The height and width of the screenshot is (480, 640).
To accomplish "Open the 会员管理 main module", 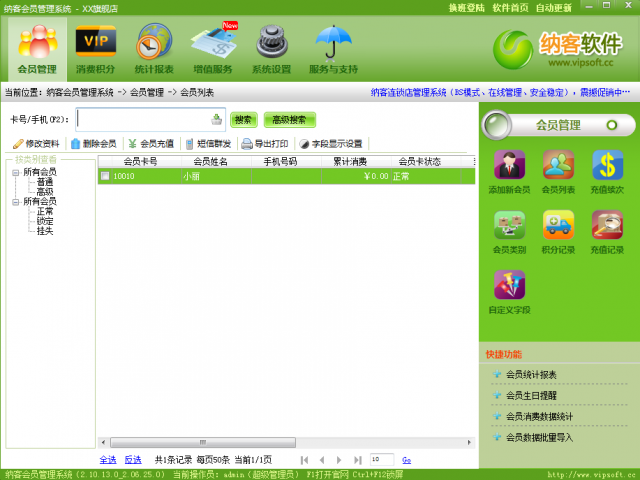I will tap(37, 49).
